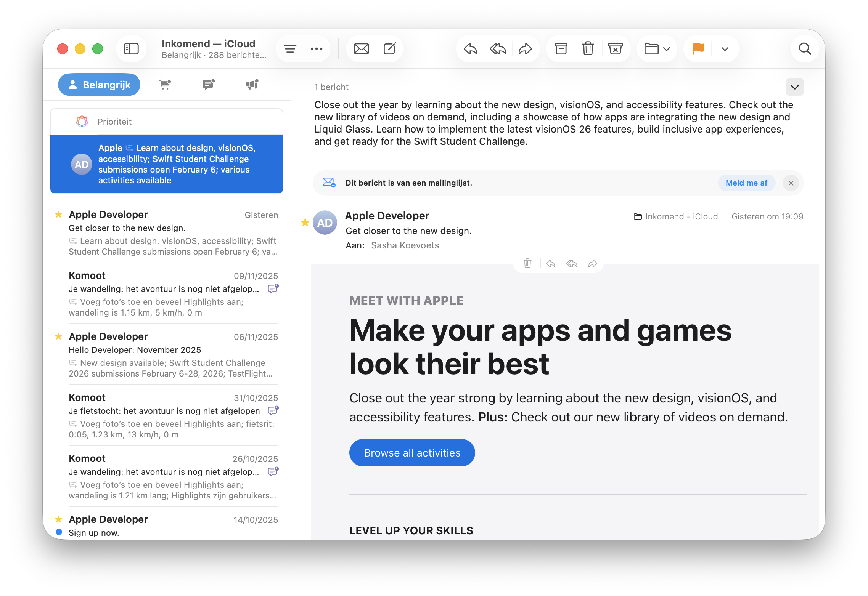
Task: Click the move to junk icon
Action: [615, 49]
